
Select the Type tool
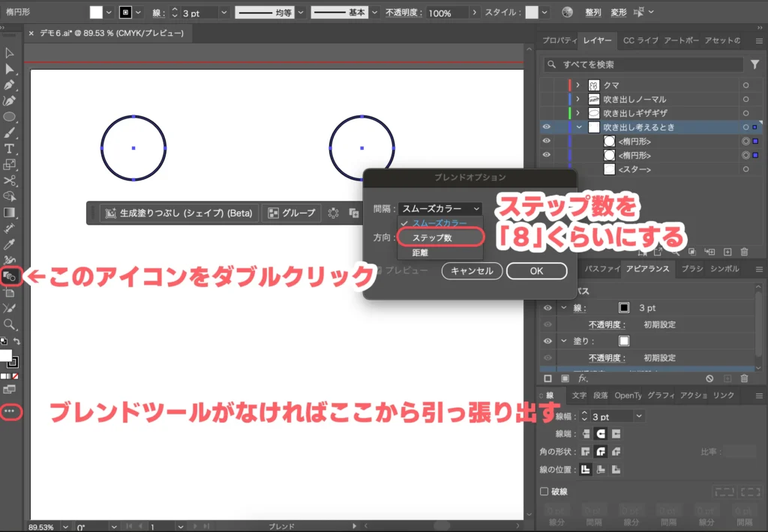click(10, 148)
